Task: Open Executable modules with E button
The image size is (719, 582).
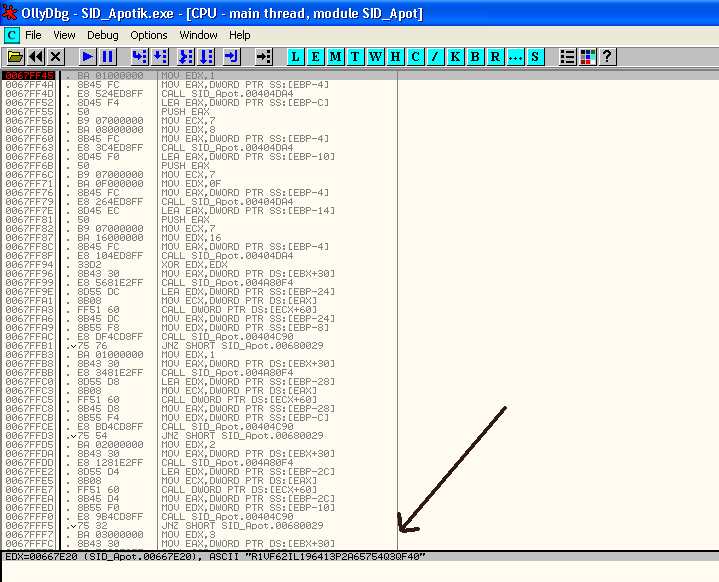Action: [315, 57]
